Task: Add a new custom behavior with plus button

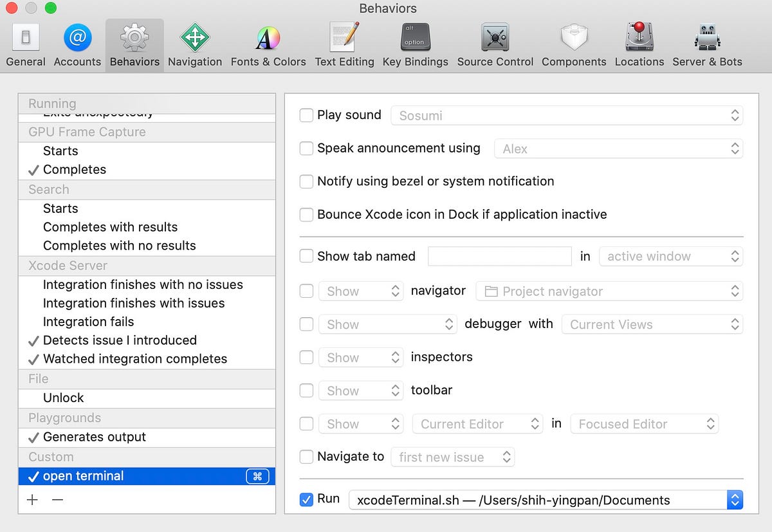Action: click(x=32, y=499)
